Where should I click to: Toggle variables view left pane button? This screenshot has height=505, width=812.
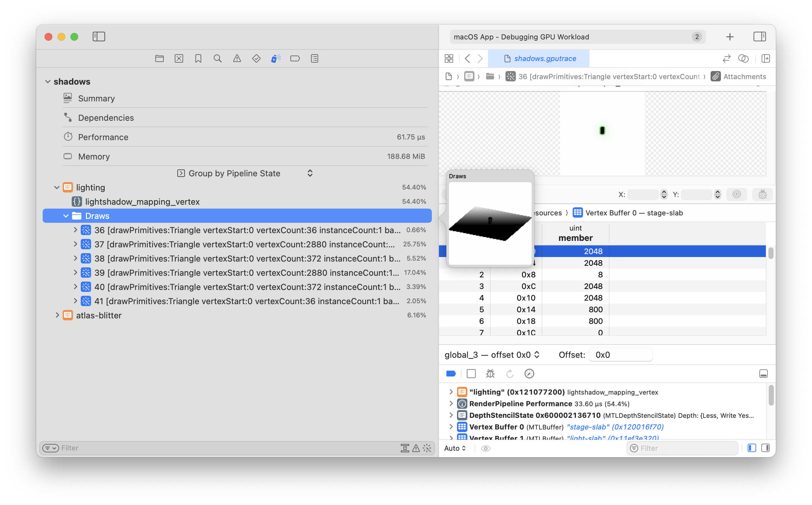(752, 448)
